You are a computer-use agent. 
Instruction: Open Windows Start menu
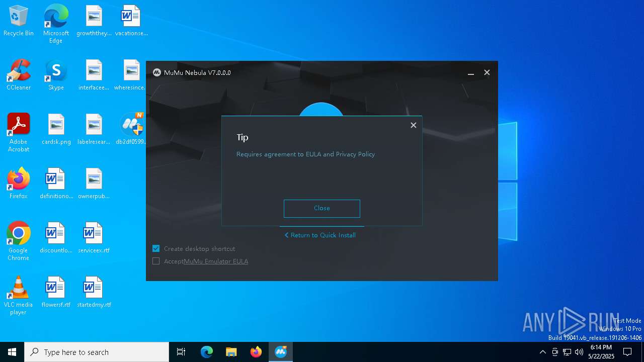(12, 352)
